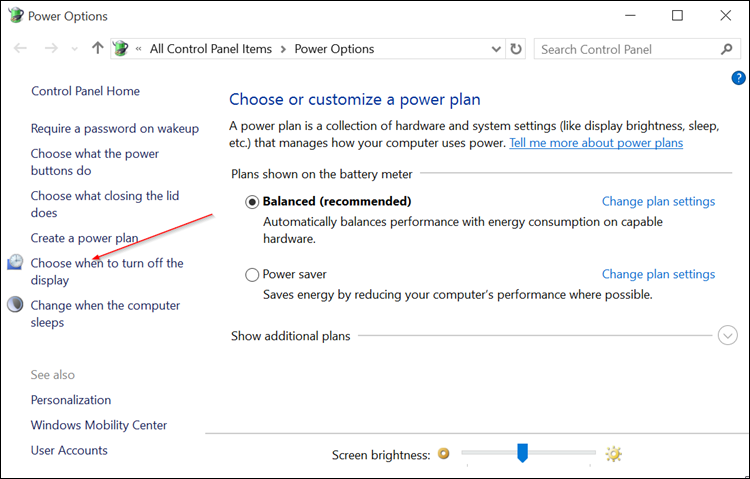Click Power Options breadcrumb segment
This screenshot has height=479, width=750.
point(334,49)
